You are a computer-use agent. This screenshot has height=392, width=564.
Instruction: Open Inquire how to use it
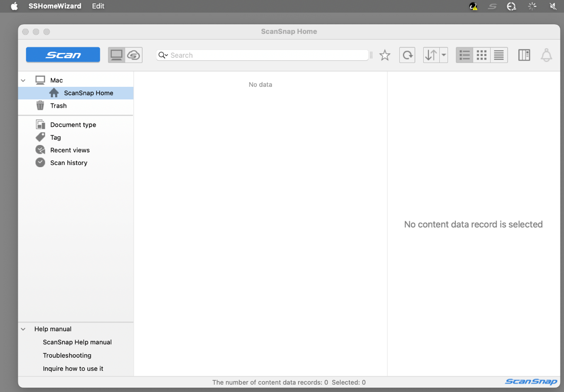[73, 369]
